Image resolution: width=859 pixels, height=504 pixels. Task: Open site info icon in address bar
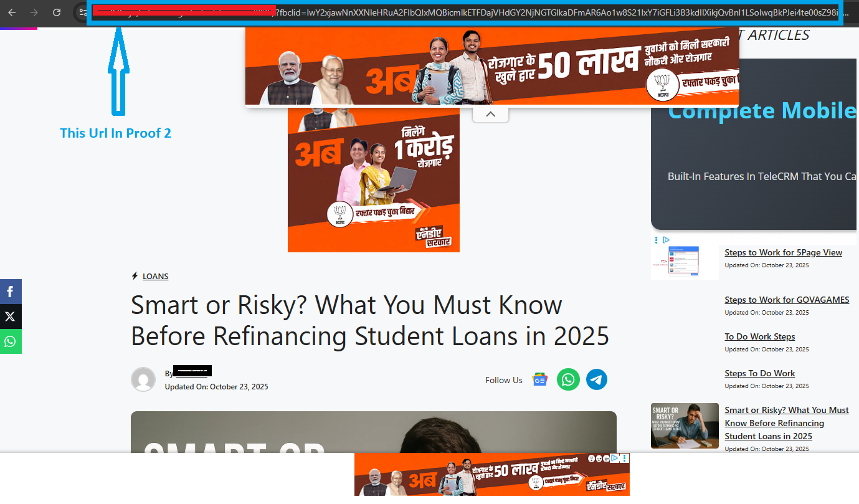tap(82, 12)
